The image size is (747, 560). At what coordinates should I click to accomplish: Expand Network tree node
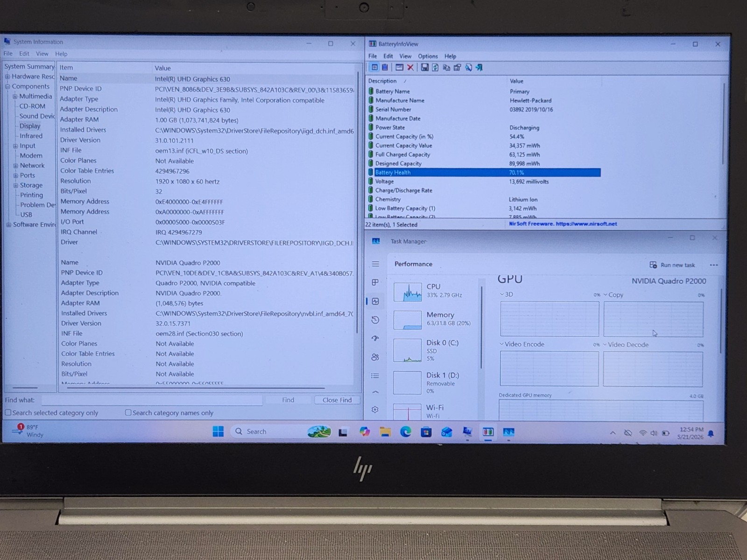coord(15,166)
